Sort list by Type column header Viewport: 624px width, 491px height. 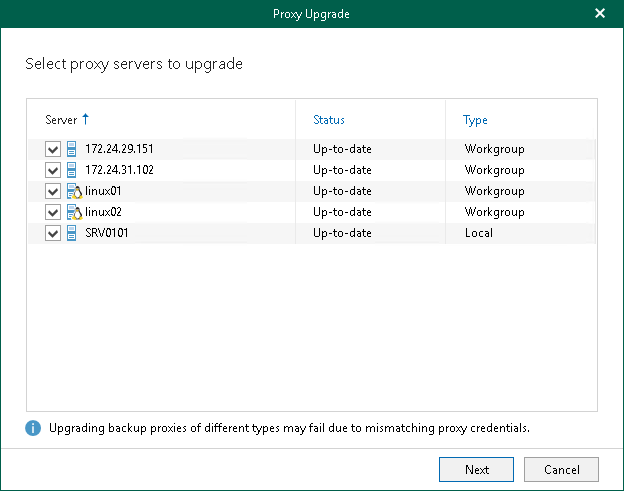pyautogui.click(x=475, y=120)
